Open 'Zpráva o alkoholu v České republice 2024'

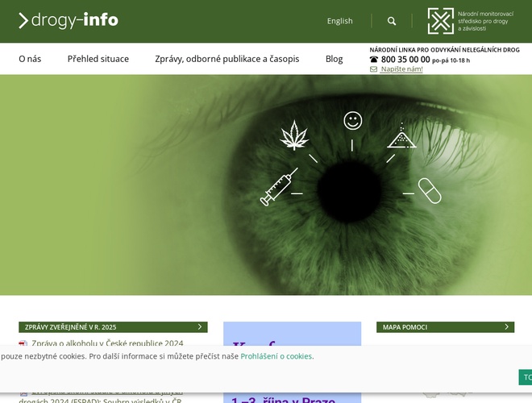107,343
